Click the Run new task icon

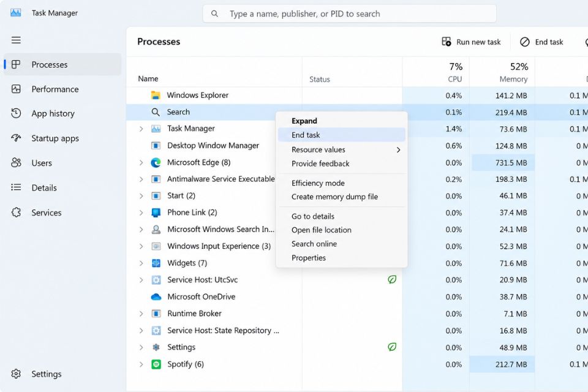(447, 42)
